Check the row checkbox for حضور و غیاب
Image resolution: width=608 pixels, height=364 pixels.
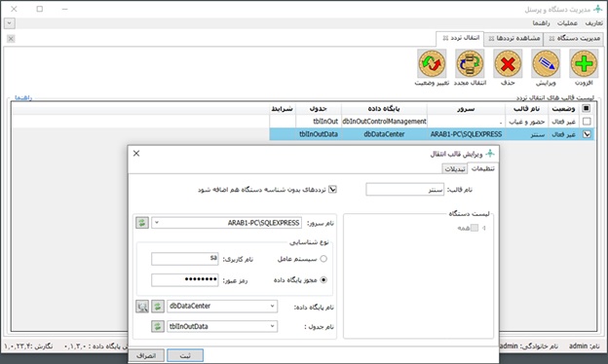(x=587, y=122)
